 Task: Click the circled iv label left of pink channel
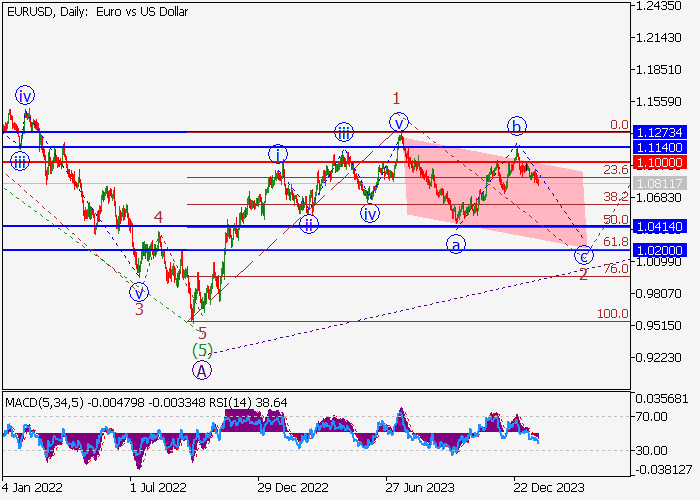[370, 213]
